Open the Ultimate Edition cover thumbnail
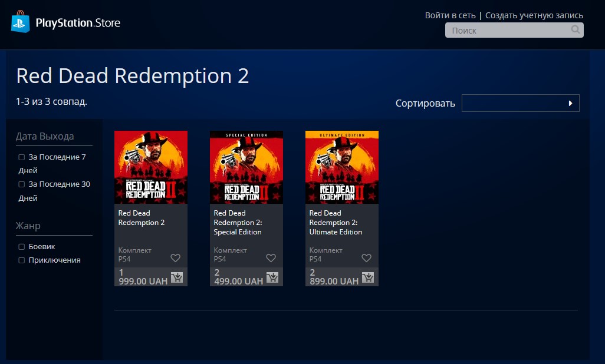 [x=341, y=167]
